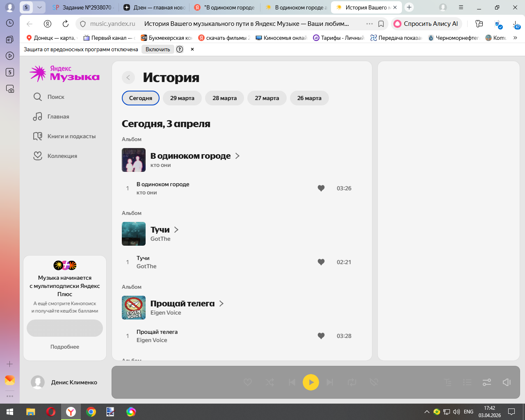Viewport: 525px width, 420px height.
Task: Open the lyrics text icon in player bar
Action: coord(448,382)
